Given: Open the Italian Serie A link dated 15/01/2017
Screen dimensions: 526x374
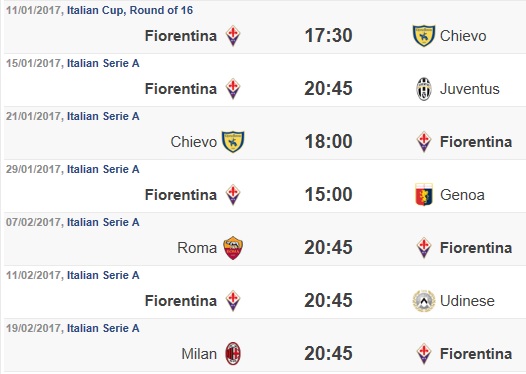Looking at the screenshot, I should click(x=103, y=63).
